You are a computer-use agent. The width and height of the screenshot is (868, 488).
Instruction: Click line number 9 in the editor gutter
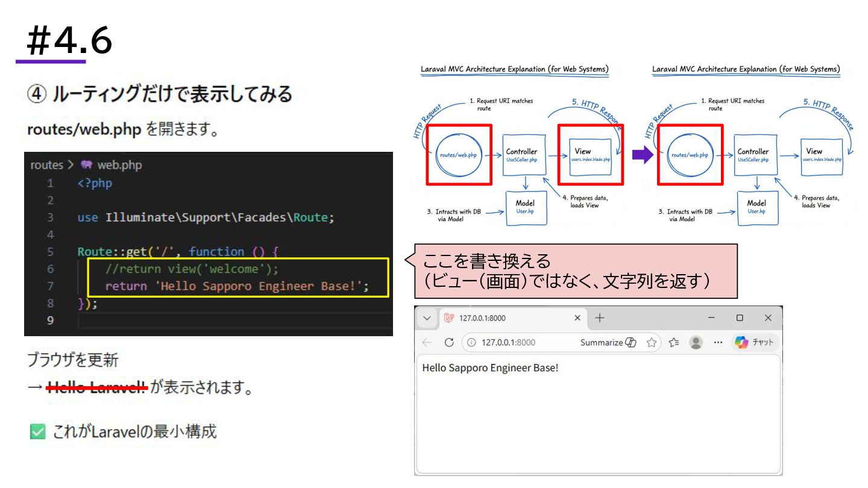pyautogui.click(x=51, y=321)
